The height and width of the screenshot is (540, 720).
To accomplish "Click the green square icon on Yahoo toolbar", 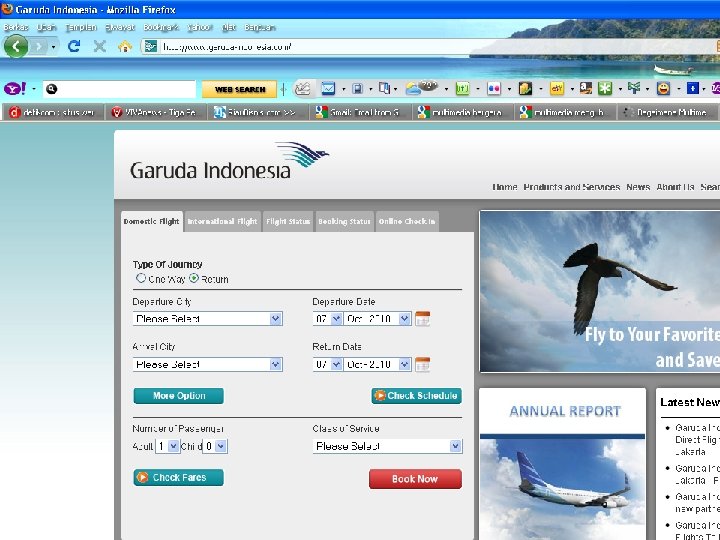I will point(462,89).
